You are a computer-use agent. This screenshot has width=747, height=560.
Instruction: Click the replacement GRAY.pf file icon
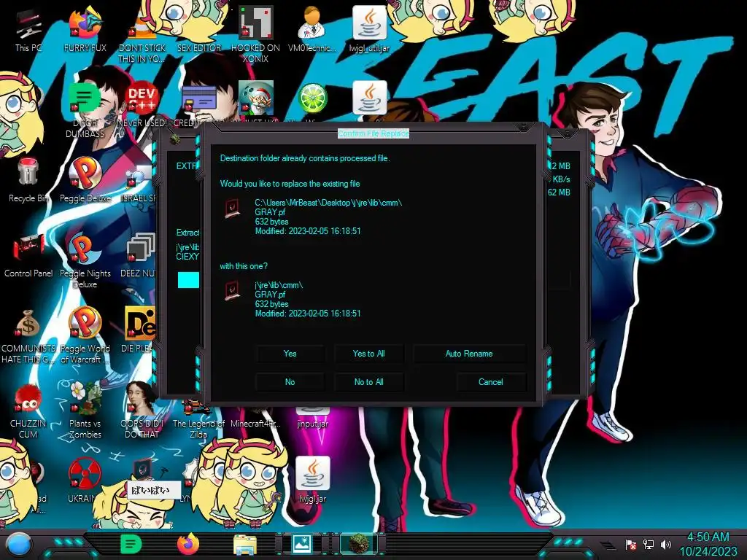[232, 291]
